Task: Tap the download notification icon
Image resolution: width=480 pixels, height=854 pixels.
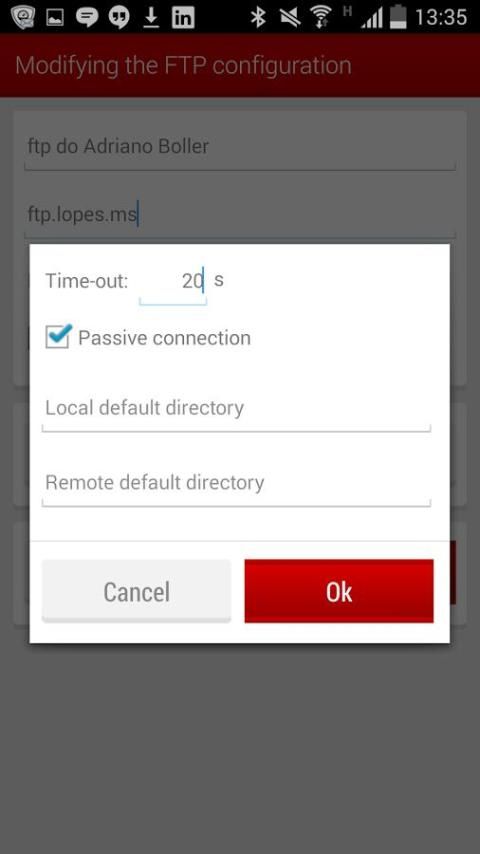Action: pos(151,17)
